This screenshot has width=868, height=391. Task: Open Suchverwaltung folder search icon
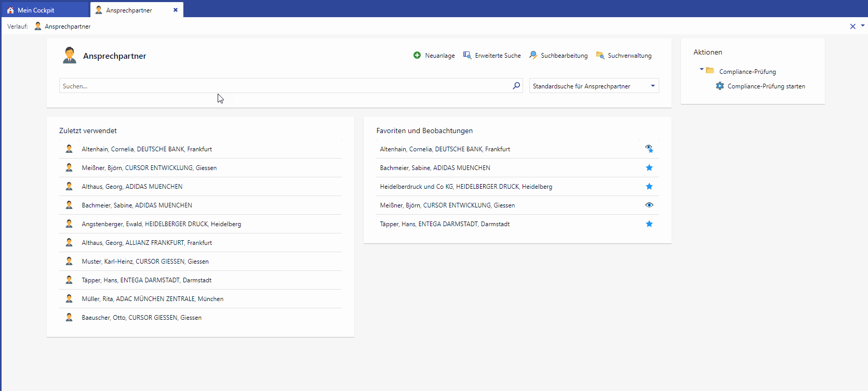[600, 55]
